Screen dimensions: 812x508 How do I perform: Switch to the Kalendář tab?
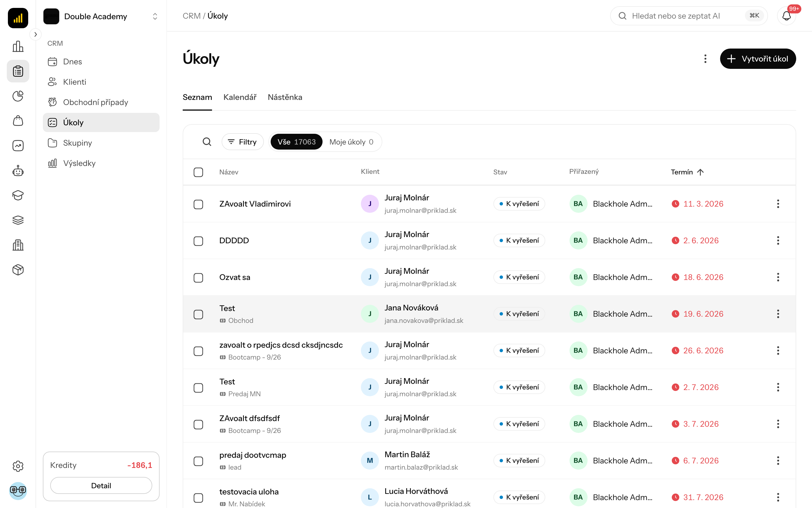(x=240, y=97)
